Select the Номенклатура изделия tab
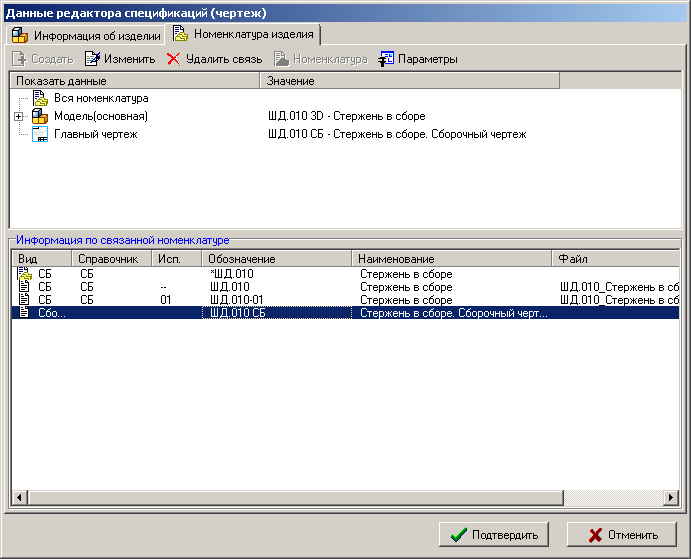This screenshot has width=691, height=559. [244, 34]
